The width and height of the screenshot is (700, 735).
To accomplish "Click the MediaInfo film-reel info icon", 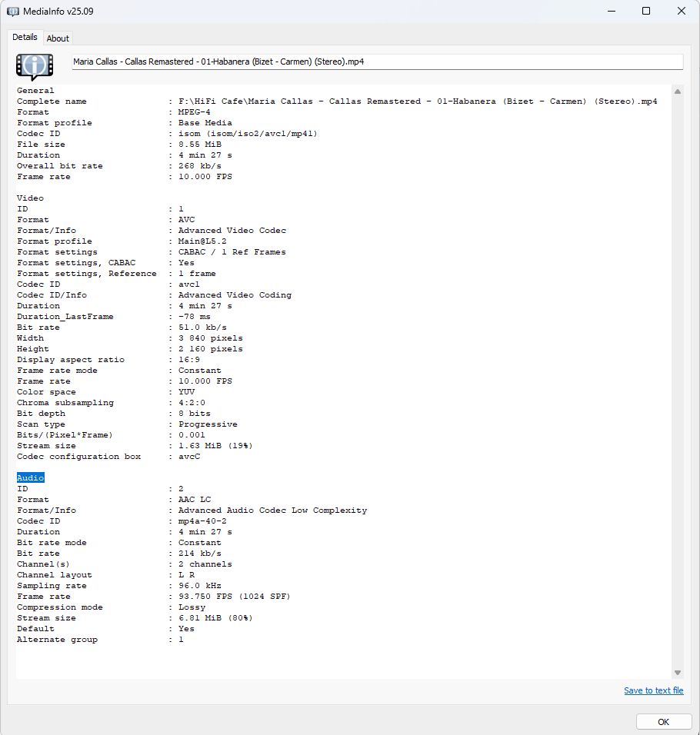I will coord(35,66).
